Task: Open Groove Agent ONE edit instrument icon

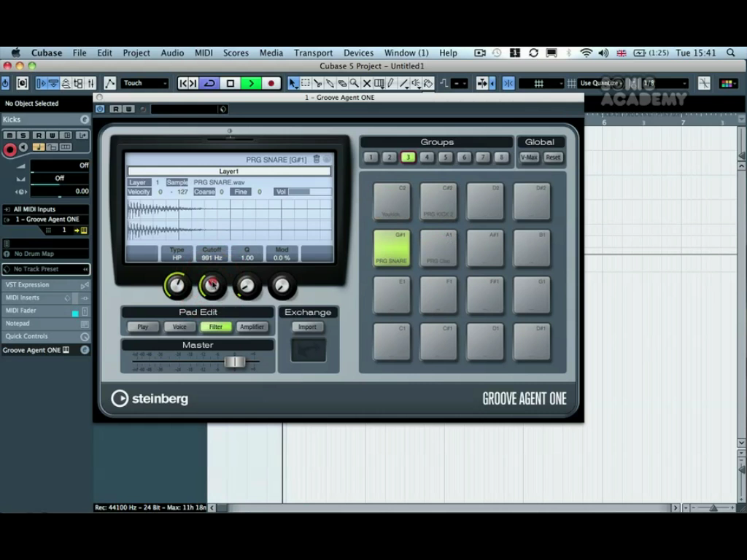Action: point(85,350)
